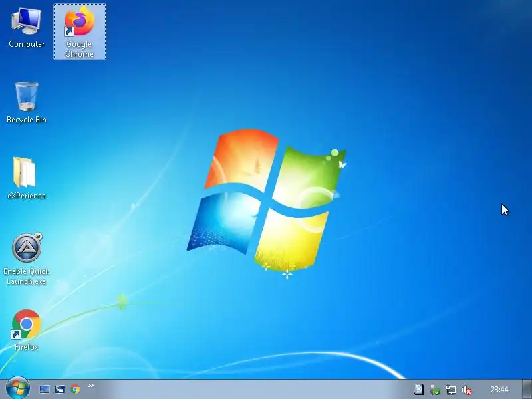Screen dimensions: 532x399
Task: Click Switch between windows Quick Launch icon
Action: [x=60, y=389]
